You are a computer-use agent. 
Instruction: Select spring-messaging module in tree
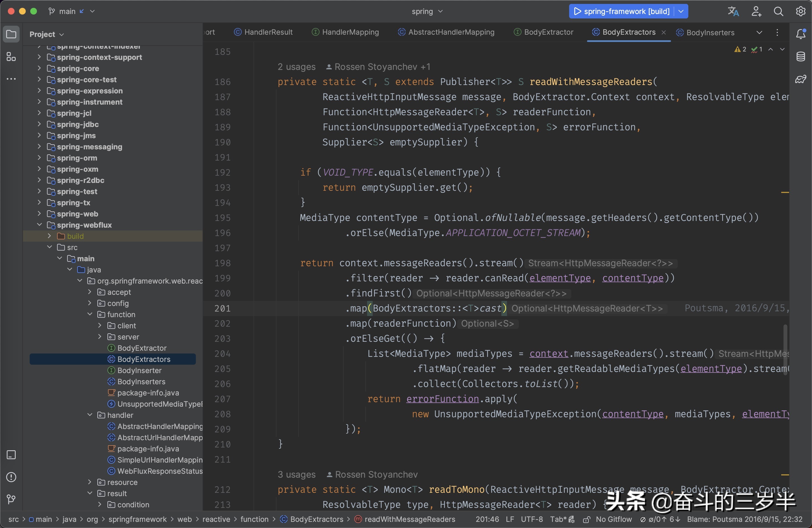[x=85, y=147]
